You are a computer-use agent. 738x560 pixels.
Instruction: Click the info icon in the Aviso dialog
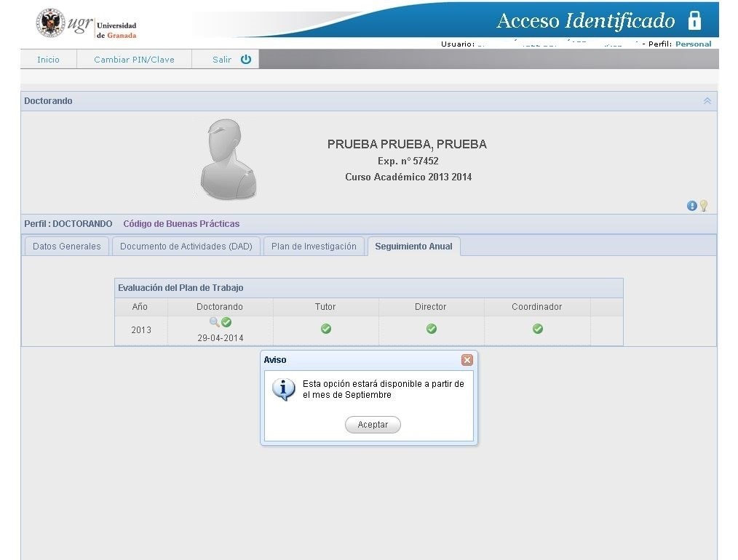[x=283, y=388]
